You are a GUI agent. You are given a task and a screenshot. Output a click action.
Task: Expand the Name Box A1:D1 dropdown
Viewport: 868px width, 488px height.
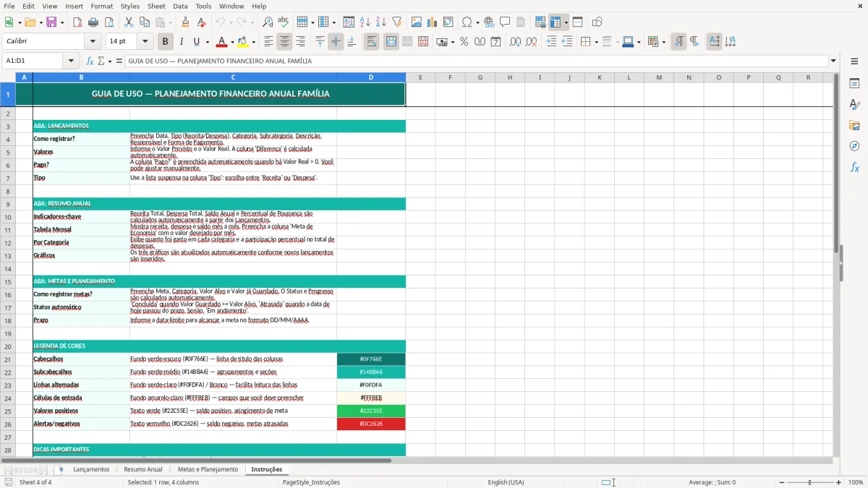click(x=71, y=61)
